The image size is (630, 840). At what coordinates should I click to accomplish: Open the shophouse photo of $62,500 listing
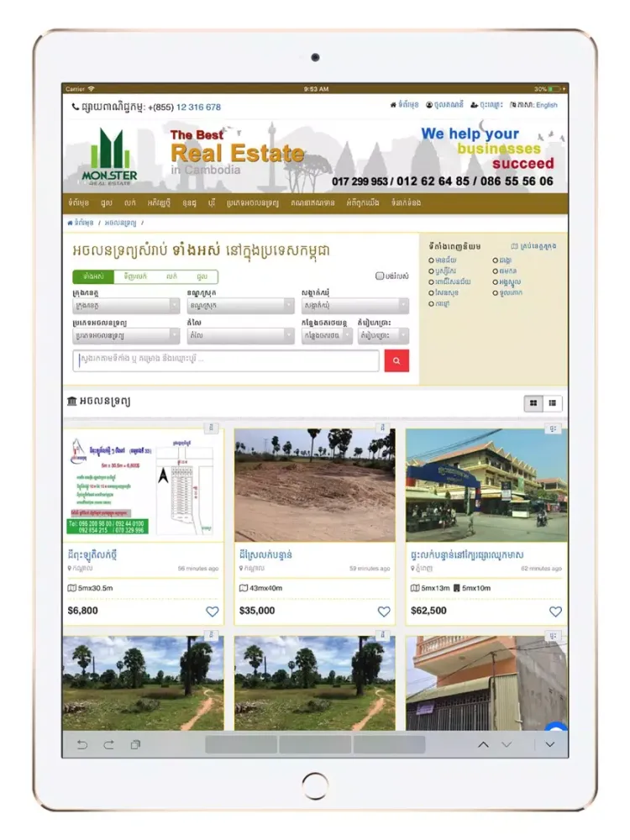(486, 485)
